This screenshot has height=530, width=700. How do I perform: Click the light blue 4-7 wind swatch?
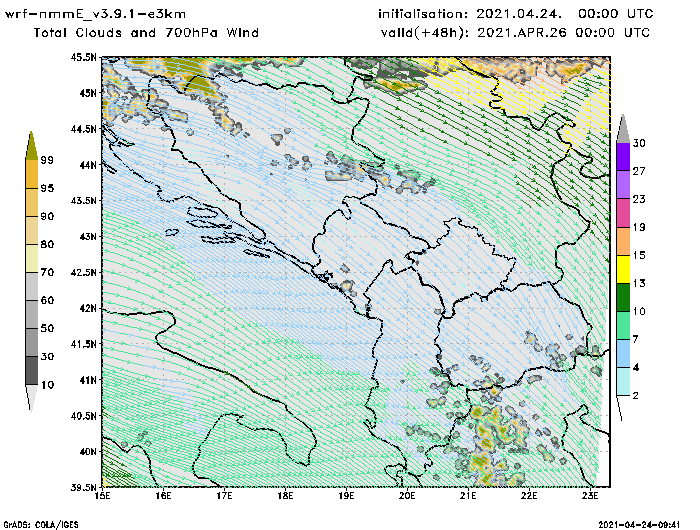(x=623, y=354)
